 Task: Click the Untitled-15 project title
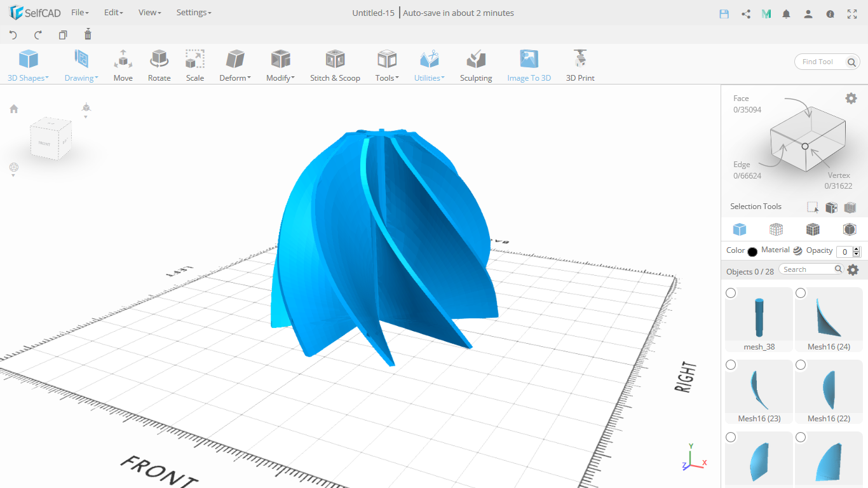click(x=374, y=13)
